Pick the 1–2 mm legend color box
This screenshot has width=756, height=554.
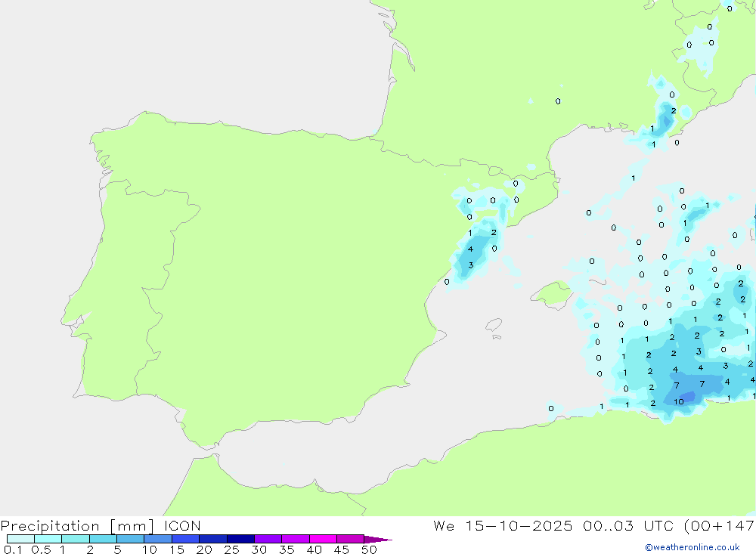tap(75, 539)
